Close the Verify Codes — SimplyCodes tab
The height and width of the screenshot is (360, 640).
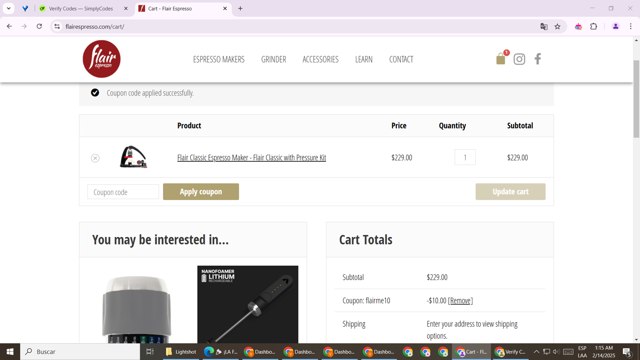pyautogui.click(x=126, y=8)
